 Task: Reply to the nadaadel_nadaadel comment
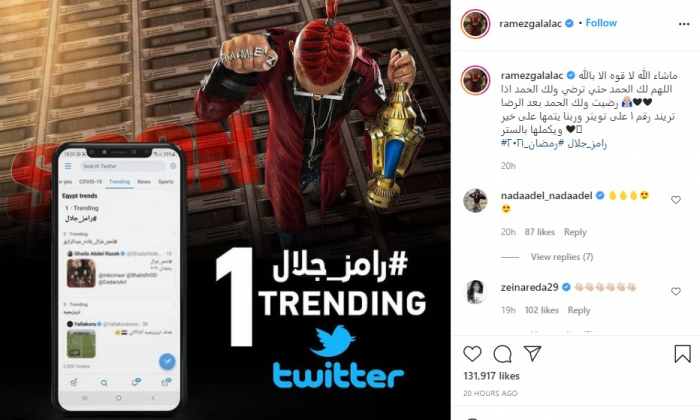[x=575, y=232]
